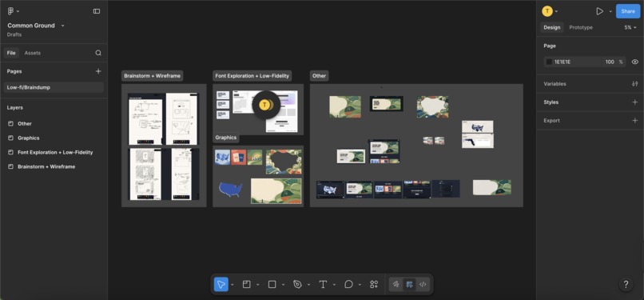Click the frame icon beside the Other layer

pos(10,124)
